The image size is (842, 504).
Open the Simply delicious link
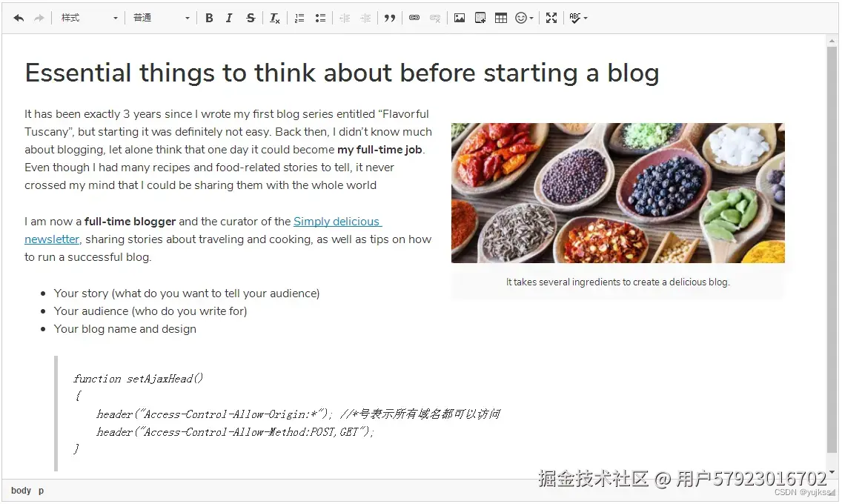(x=337, y=221)
